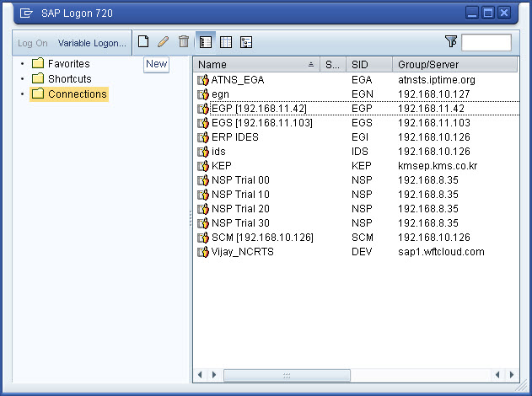Click the Vijay_NCRTS connection icon
The image size is (532, 396).
[x=203, y=252]
